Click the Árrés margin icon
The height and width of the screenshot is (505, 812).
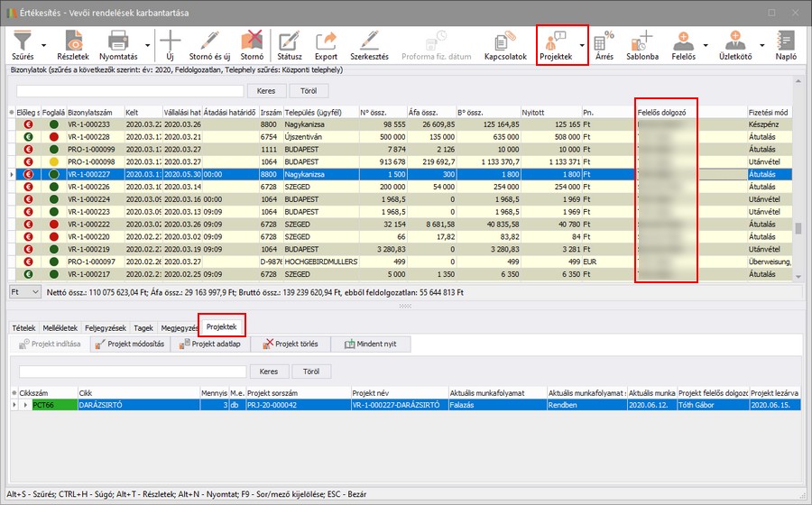point(604,45)
